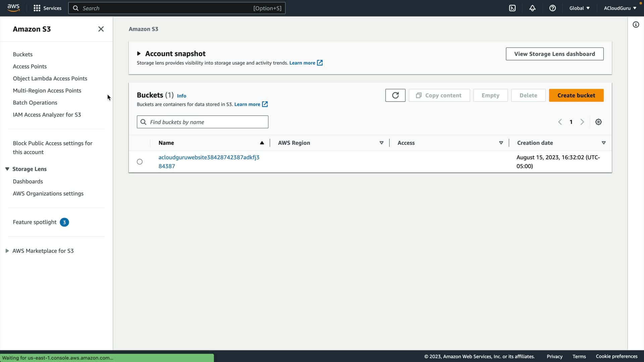644x362 pixels.
Task: Click the AWS logo home icon
Action: point(13,8)
